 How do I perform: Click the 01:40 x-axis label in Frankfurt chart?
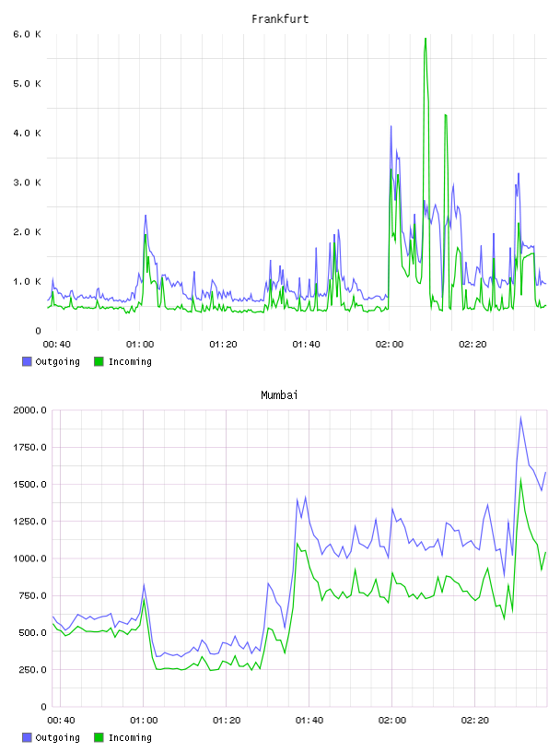tap(307, 344)
